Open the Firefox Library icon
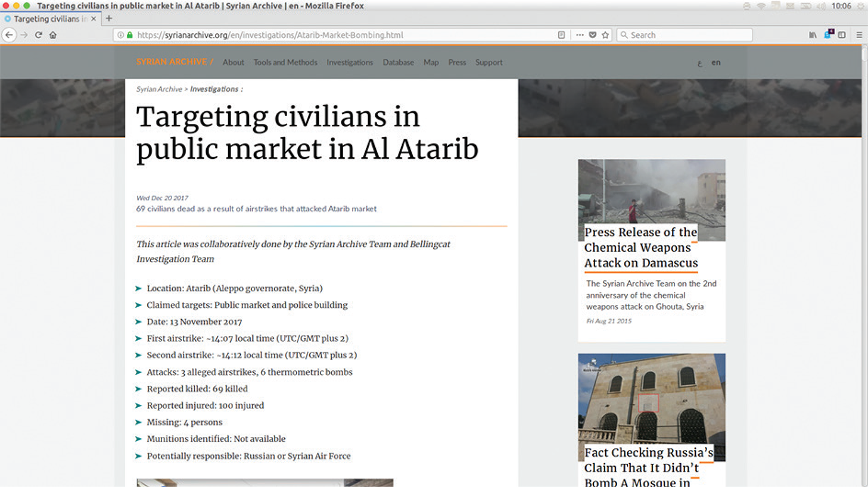Image resolution: width=868 pixels, height=487 pixels. [x=813, y=35]
